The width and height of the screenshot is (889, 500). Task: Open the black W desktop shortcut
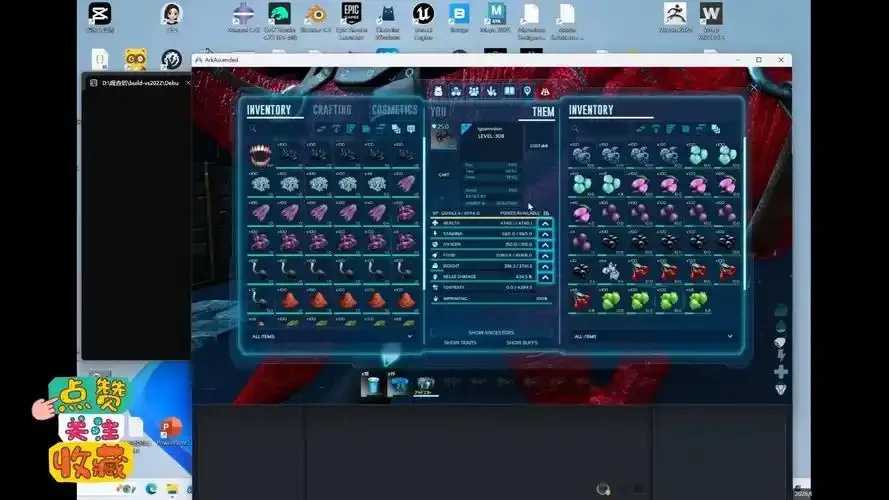[711, 20]
